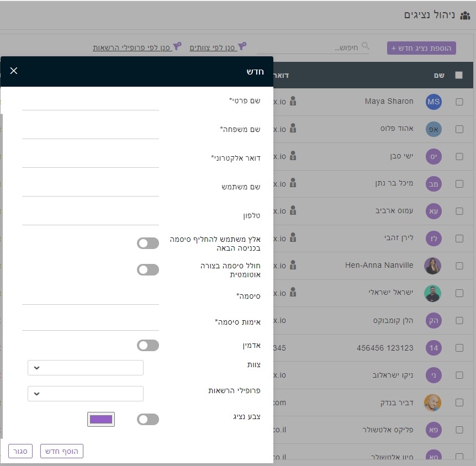Open the purple agent color picker swatch
476x466 pixels.
[101, 419]
